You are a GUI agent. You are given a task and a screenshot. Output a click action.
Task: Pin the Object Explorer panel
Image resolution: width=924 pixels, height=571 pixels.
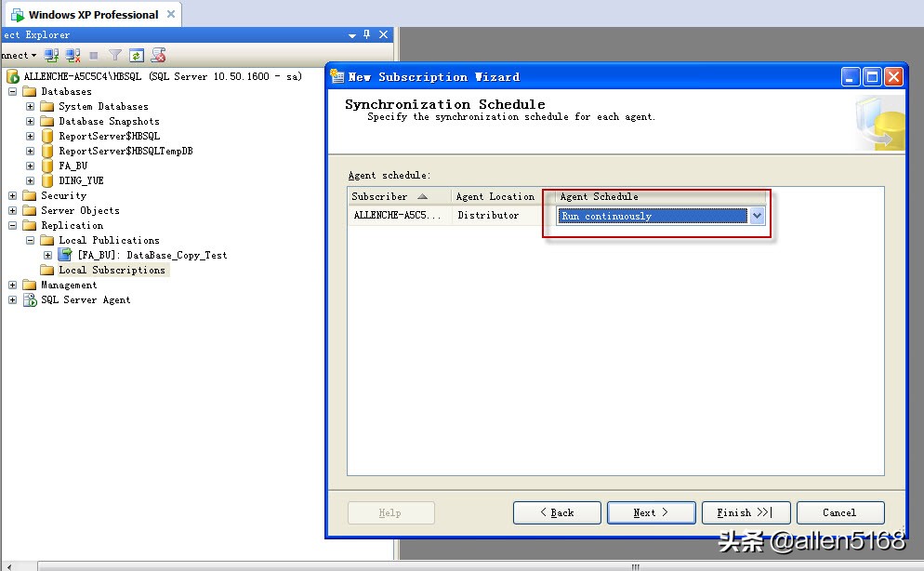tap(367, 34)
